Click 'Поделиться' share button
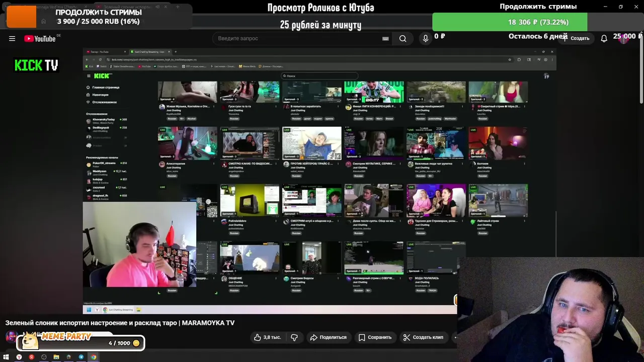The height and width of the screenshot is (362, 644). [x=328, y=337]
